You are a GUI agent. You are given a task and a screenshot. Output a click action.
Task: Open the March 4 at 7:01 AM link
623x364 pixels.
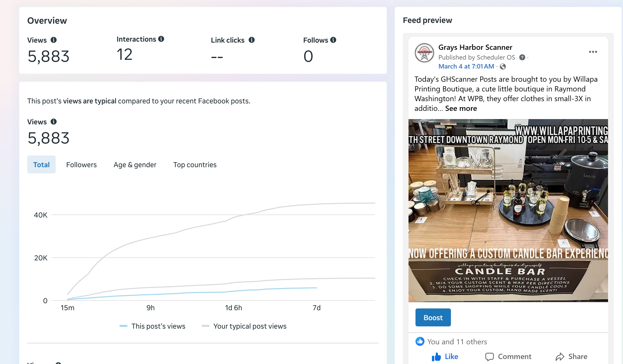466,66
